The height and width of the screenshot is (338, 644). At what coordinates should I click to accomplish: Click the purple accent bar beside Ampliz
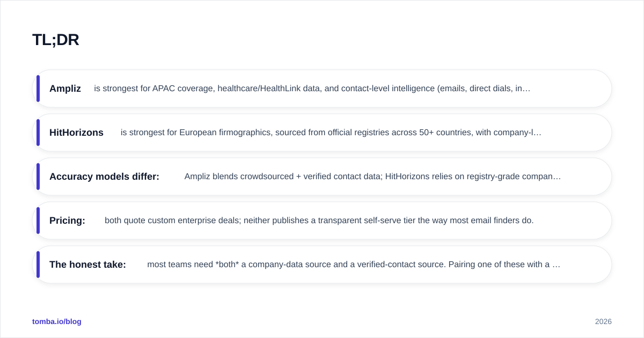[x=38, y=89]
